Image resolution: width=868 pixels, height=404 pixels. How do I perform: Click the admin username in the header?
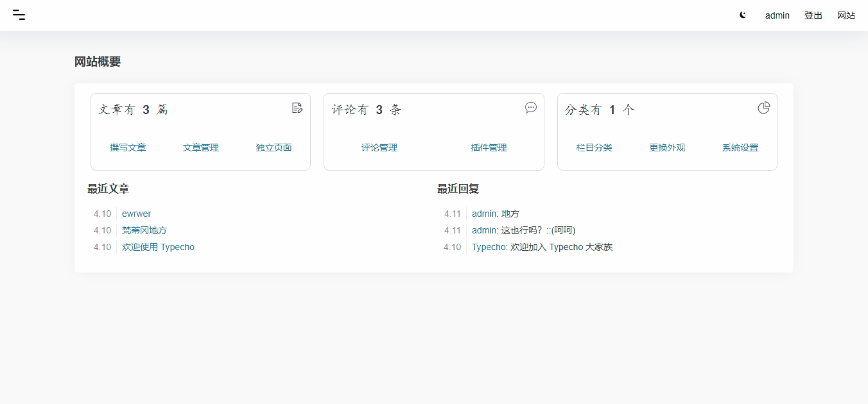tap(777, 15)
